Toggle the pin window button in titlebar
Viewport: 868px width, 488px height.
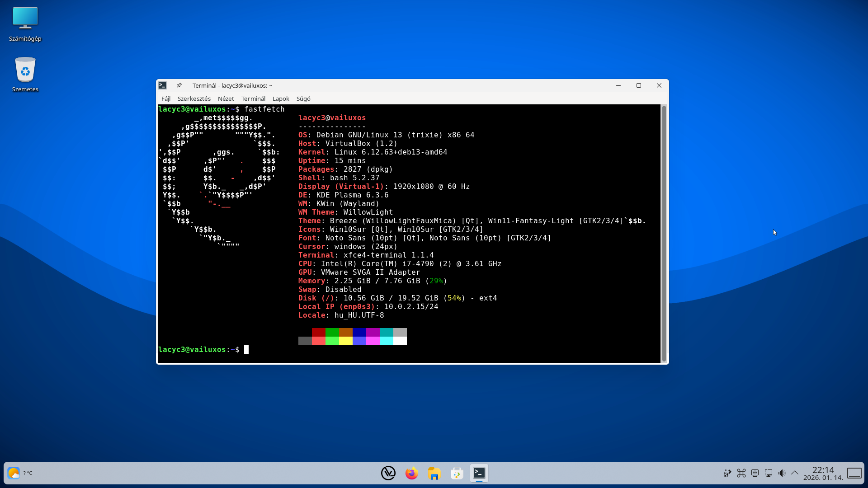coord(179,85)
